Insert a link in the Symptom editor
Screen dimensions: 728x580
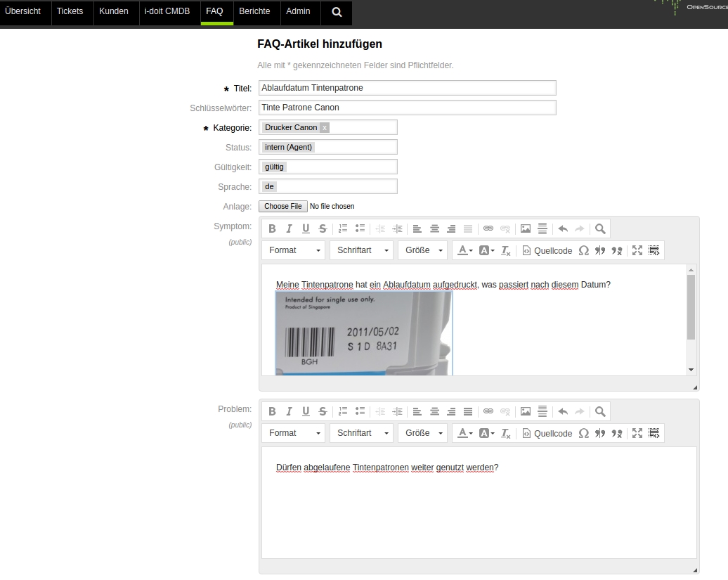pos(488,228)
